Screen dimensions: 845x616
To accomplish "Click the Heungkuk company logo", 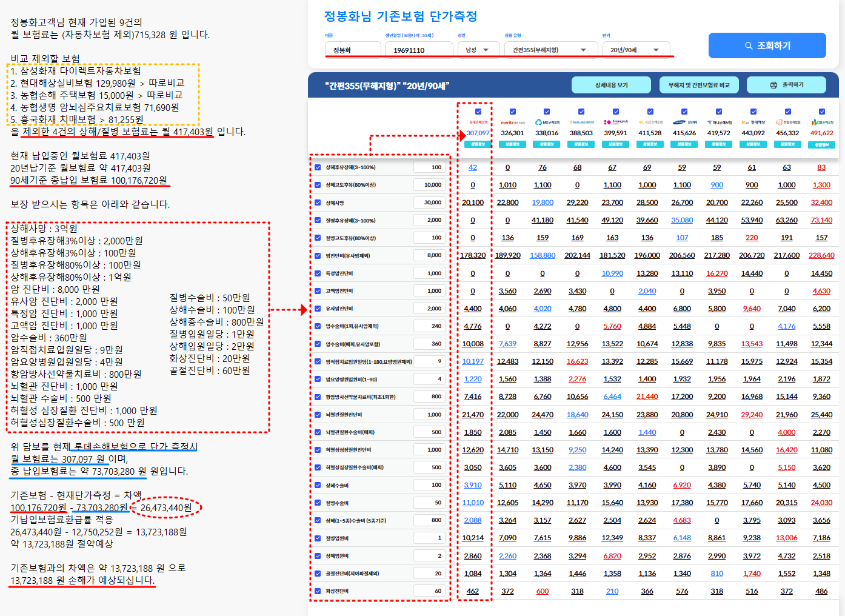I will pyautogui.click(x=615, y=122).
